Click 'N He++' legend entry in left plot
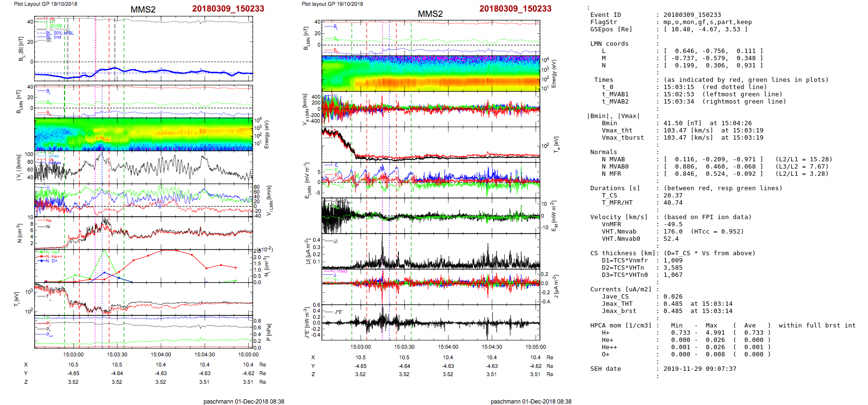 (x=54, y=257)
